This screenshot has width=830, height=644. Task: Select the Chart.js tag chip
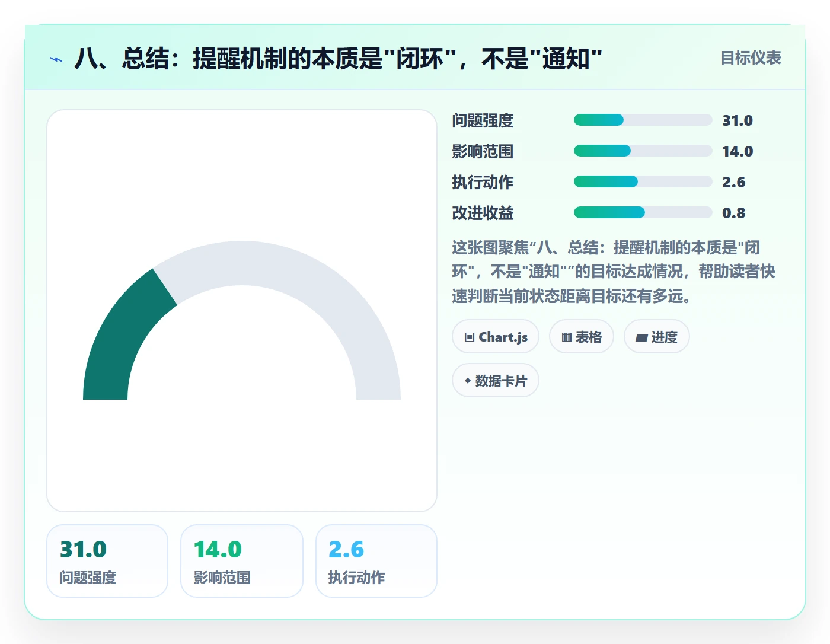coord(496,337)
